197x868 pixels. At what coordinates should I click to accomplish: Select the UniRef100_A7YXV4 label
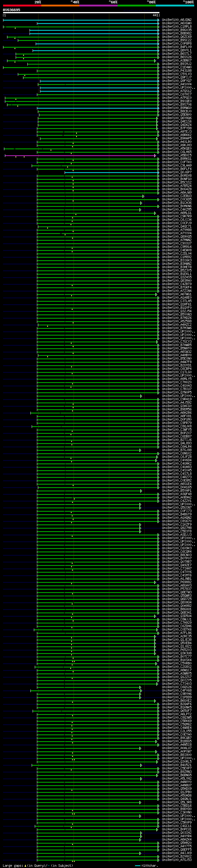pos(177,233)
